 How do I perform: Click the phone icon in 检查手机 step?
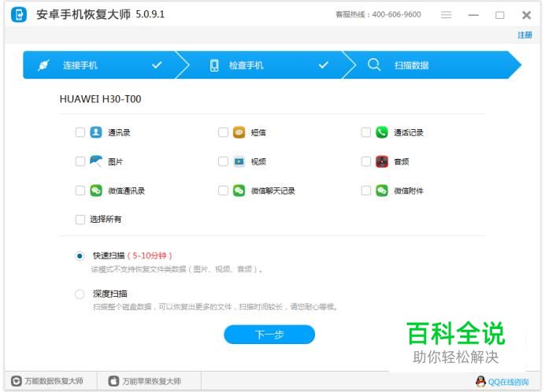click(214, 65)
